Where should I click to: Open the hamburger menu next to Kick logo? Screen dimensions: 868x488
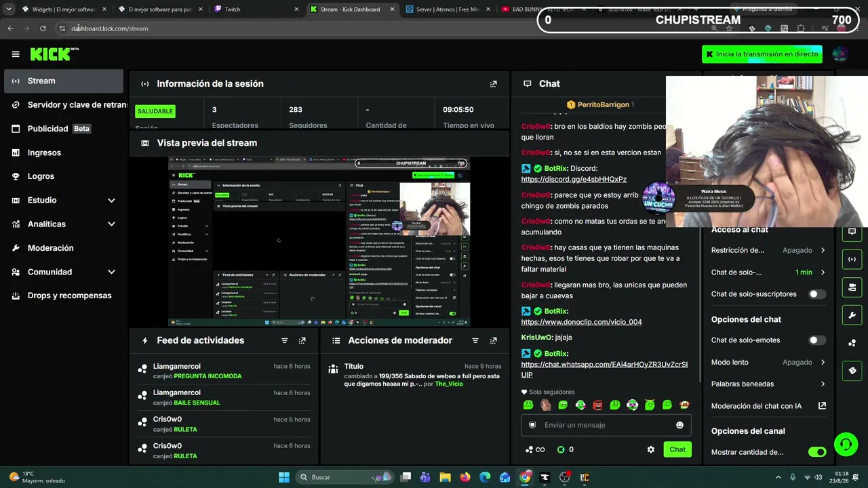tap(16, 54)
